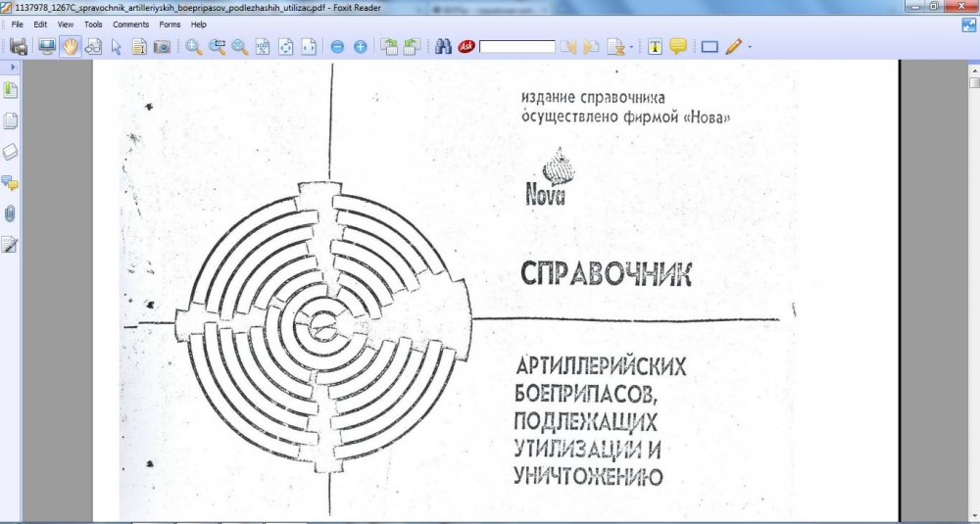
Task: Click into the toolbar search field
Action: click(516, 47)
